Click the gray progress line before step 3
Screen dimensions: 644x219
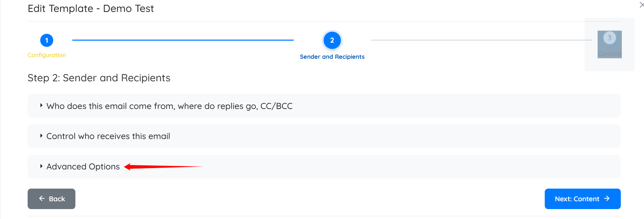(481, 40)
